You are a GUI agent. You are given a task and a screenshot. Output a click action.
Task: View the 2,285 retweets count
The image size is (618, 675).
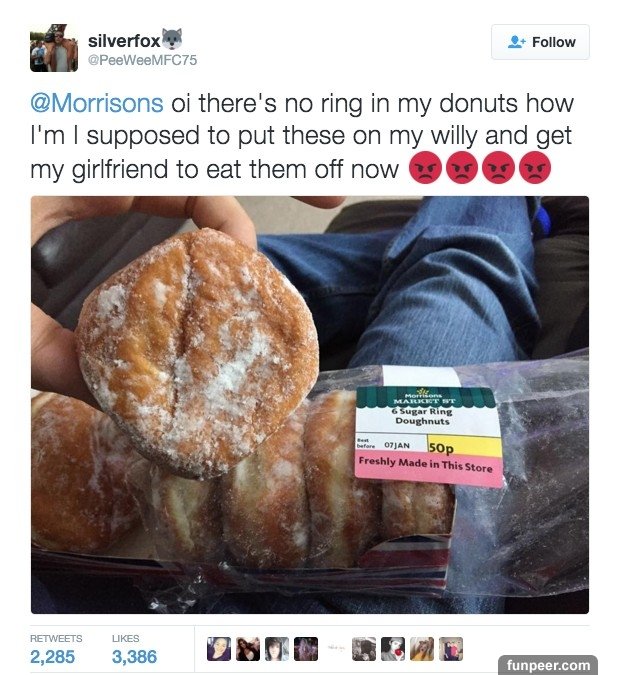53,657
